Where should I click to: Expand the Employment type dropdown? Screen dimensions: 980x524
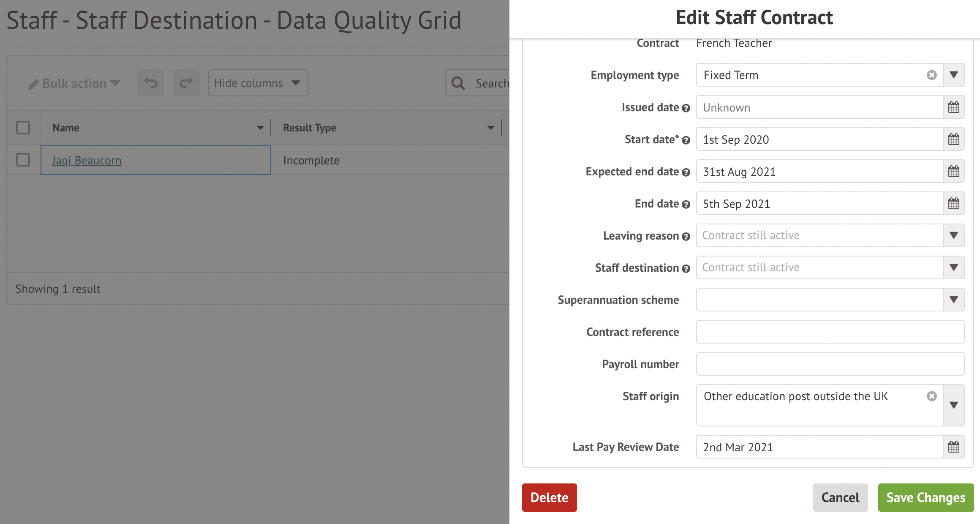[953, 75]
